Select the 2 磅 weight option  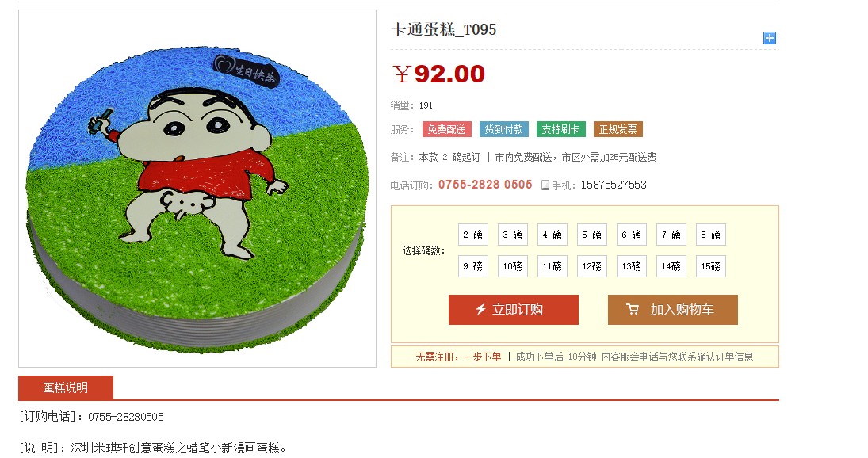pyautogui.click(x=473, y=235)
